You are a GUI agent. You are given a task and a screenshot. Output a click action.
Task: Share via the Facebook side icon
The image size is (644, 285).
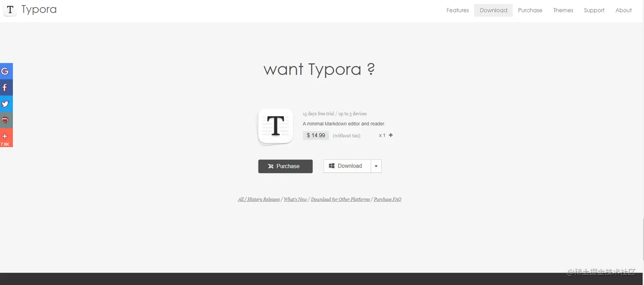tap(6, 87)
